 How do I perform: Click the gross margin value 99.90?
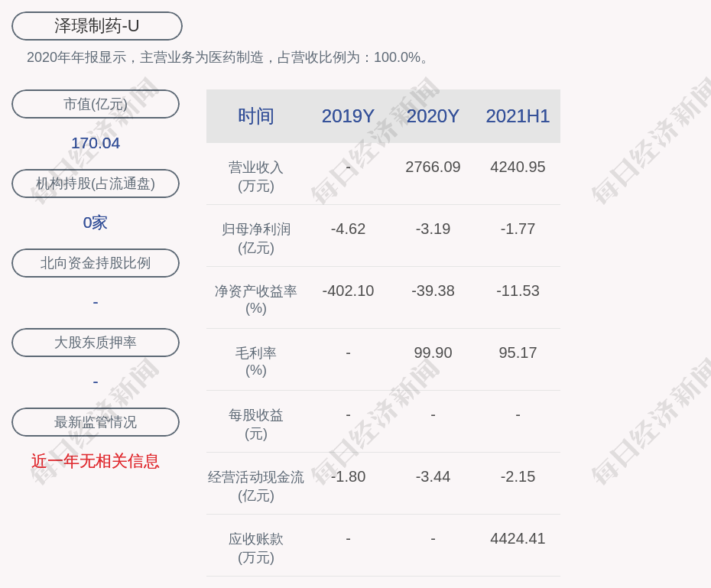click(x=433, y=352)
